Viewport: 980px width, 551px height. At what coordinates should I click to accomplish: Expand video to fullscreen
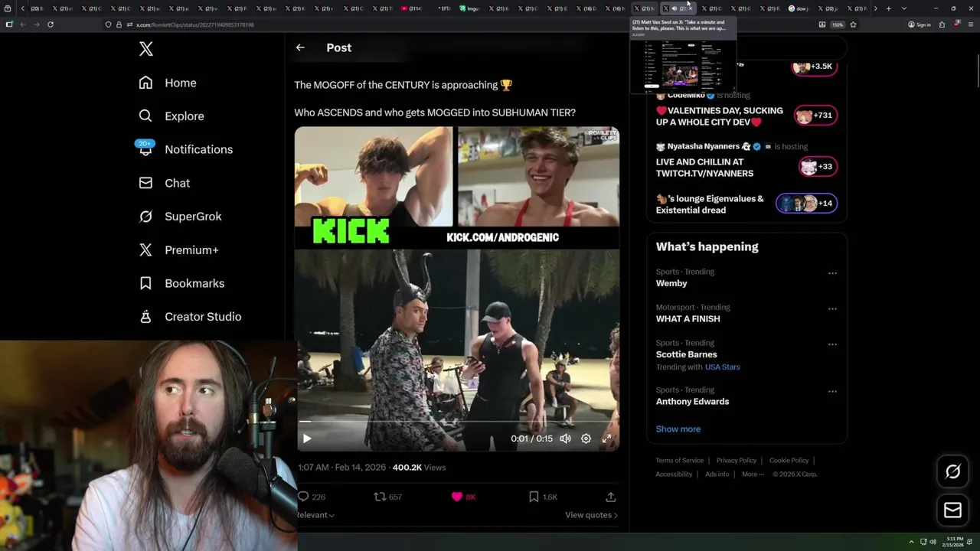[606, 439]
